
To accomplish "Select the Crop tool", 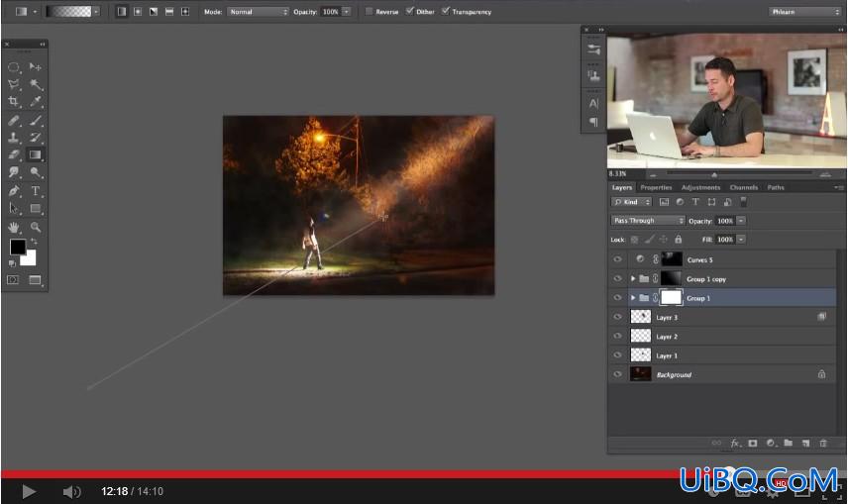I will tap(14, 101).
